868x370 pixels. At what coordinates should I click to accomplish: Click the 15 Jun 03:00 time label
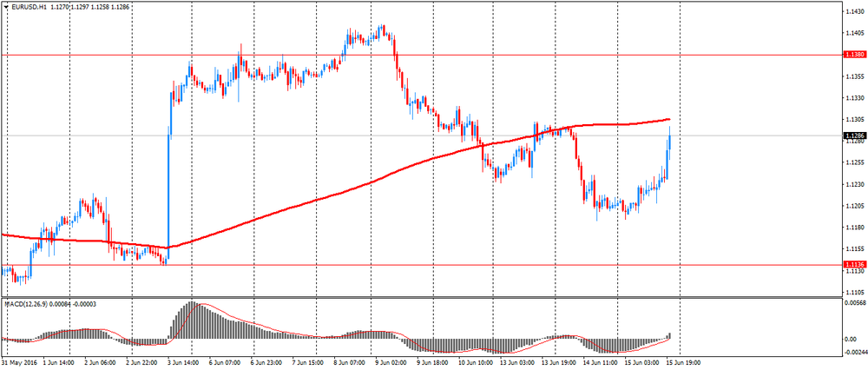pos(641,363)
